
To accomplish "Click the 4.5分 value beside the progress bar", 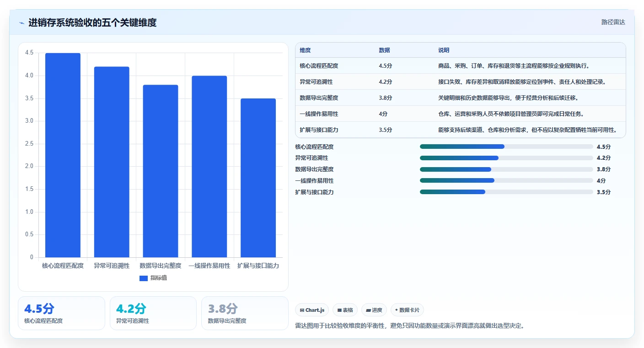I will pyautogui.click(x=604, y=147).
